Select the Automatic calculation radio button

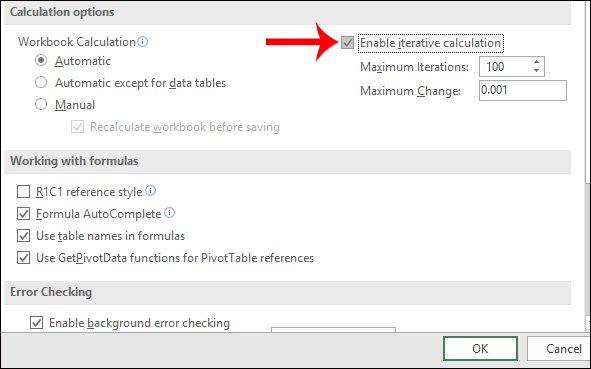click(x=41, y=60)
